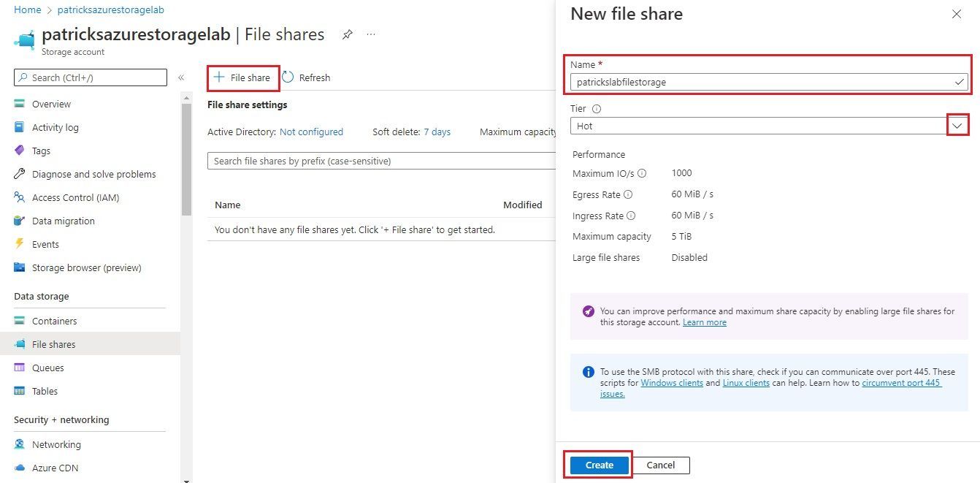Image resolution: width=980 pixels, height=483 pixels.
Task: Open the Azure CDN menu item
Action: [x=55, y=468]
